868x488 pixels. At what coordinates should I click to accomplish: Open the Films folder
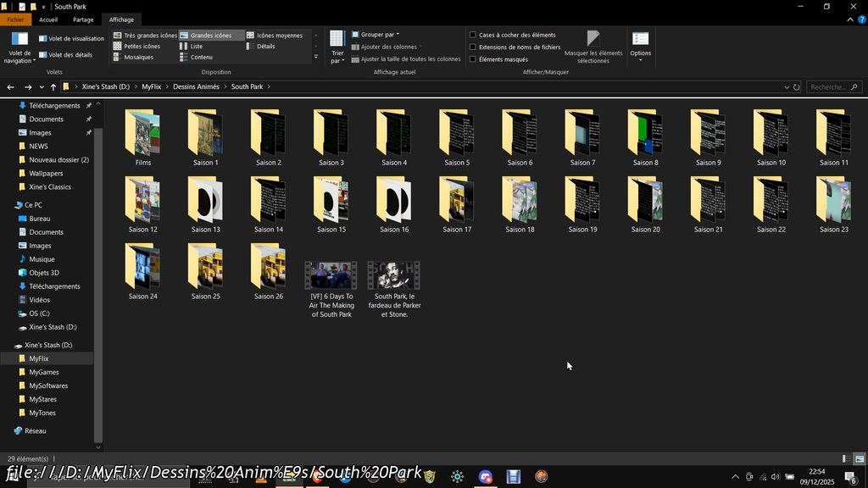tap(142, 134)
